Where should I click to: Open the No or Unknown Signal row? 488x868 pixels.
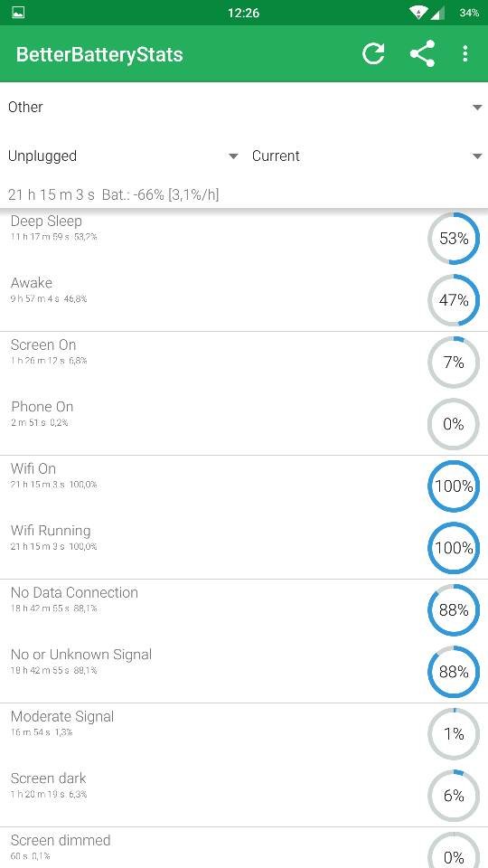tap(244, 673)
